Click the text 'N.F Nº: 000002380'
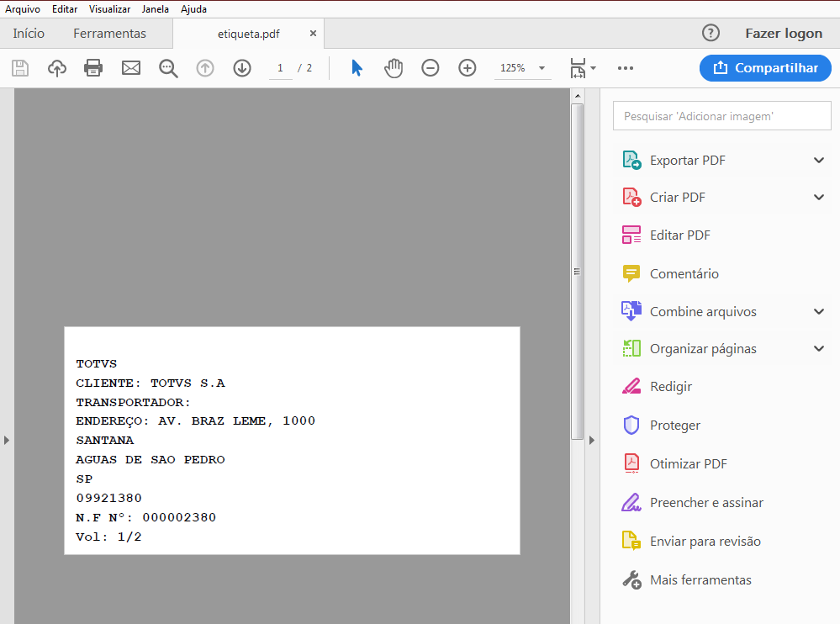This screenshot has width=840, height=624. [146, 517]
